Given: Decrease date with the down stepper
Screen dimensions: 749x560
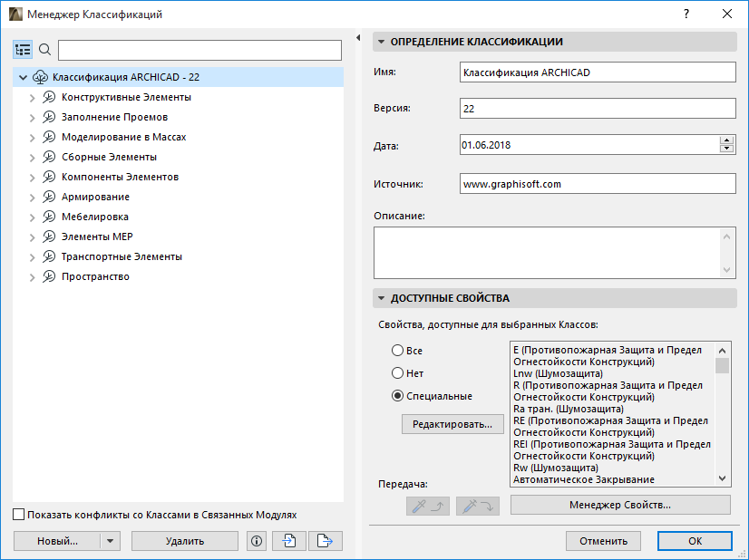Looking at the screenshot, I should (x=726, y=149).
